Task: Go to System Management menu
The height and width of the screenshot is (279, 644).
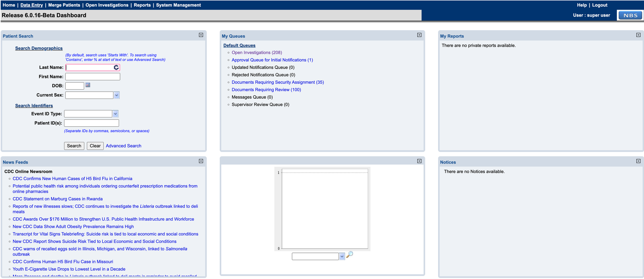Action: point(178,5)
